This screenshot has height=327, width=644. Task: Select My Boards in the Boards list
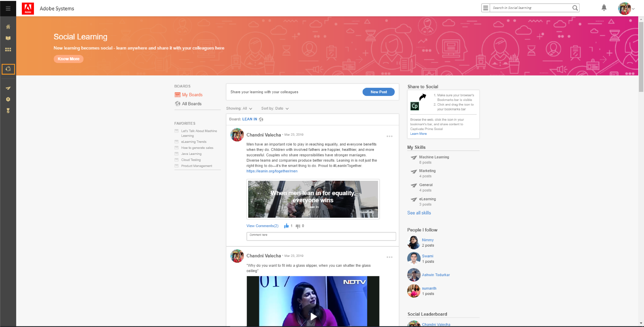pos(192,95)
